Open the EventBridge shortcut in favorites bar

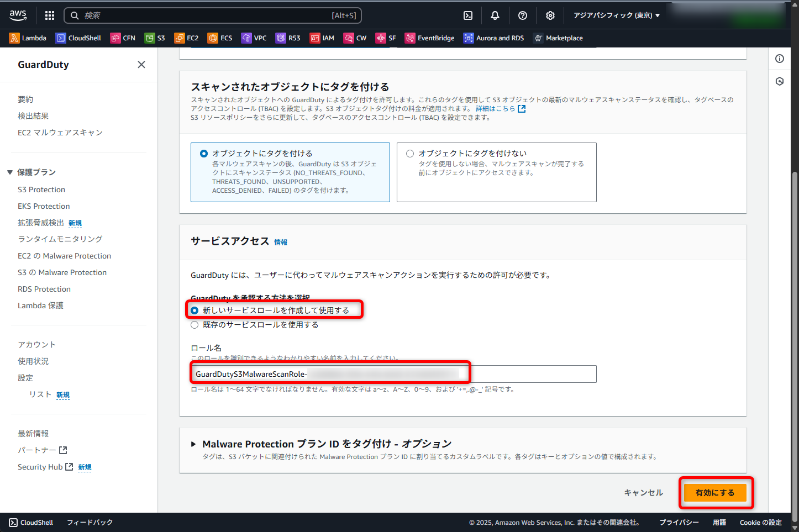tap(430, 38)
